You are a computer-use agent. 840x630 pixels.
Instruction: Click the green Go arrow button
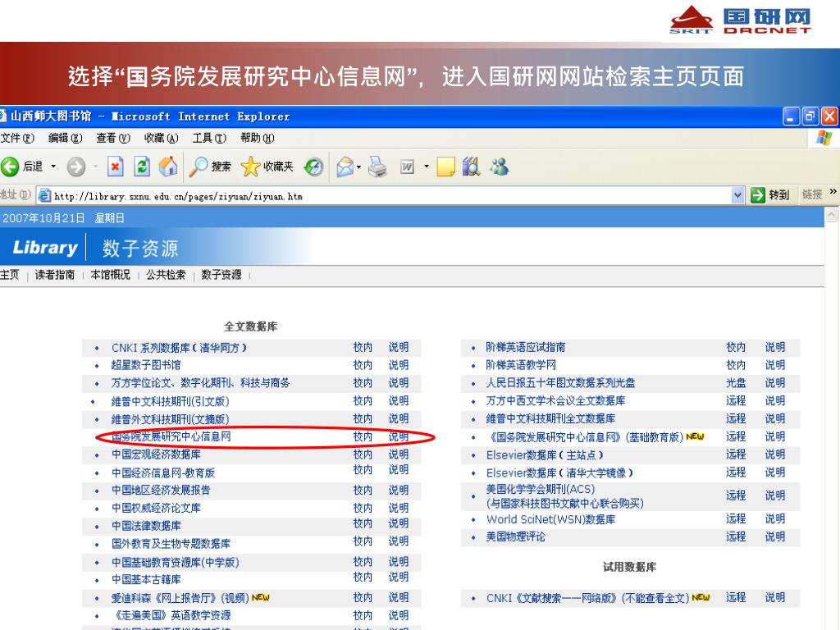point(757,195)
